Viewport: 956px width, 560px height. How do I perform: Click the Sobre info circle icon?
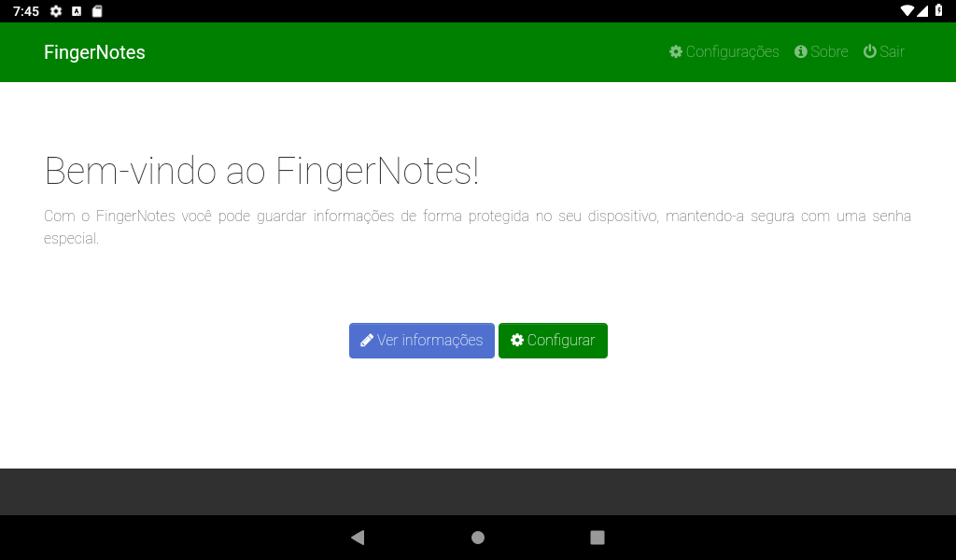pos(800,51)
